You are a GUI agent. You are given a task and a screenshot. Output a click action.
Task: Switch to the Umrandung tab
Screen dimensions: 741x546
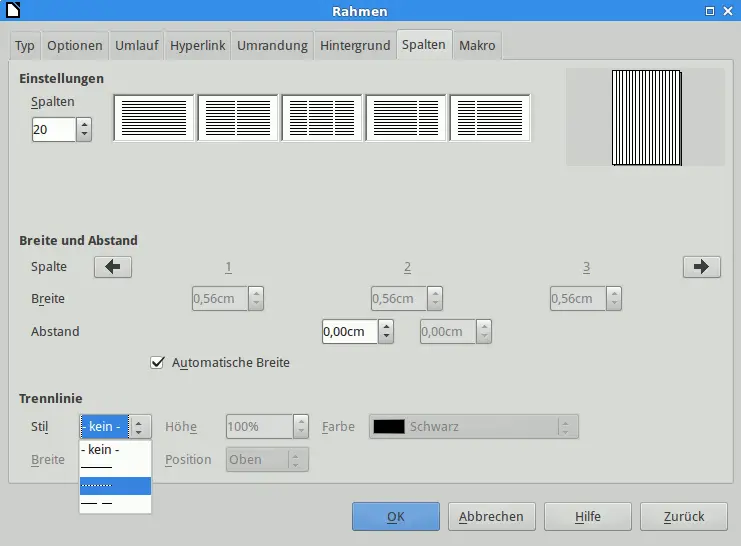pos(273,46)
